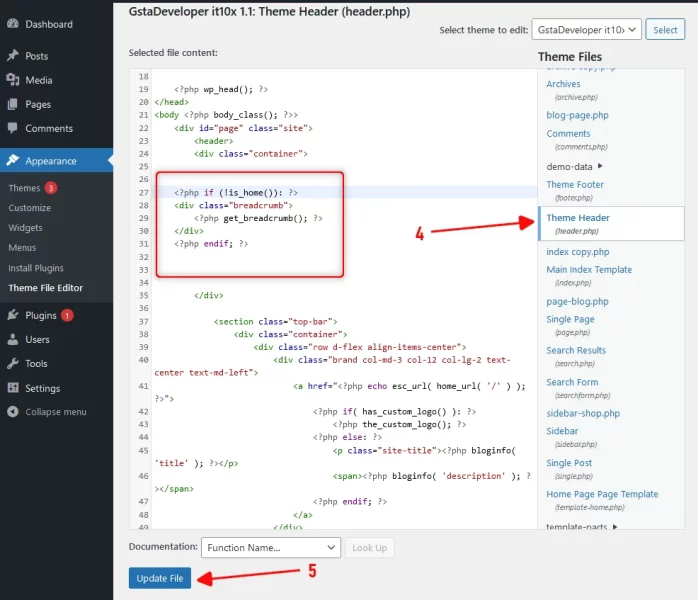The width and height of the screenshot is (698, 600).
Task: Open the Function Name documentation dropdown
Action: coord(271,547)
